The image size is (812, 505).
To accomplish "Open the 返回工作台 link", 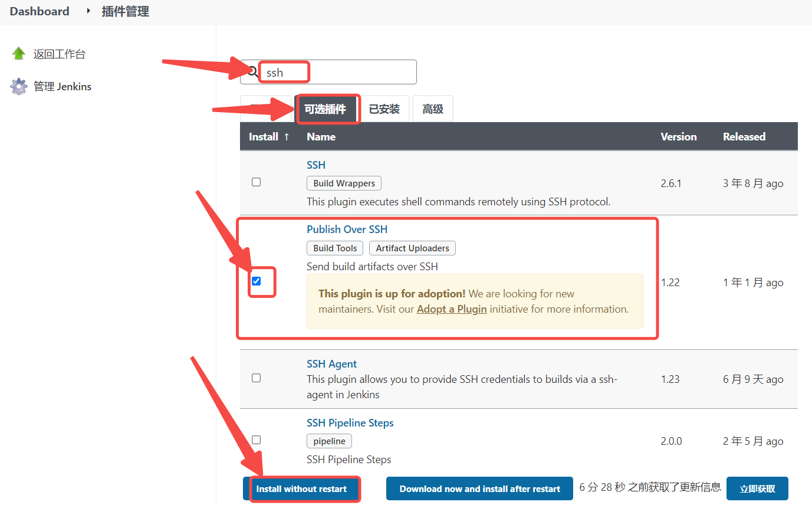I will click(60, 54).
